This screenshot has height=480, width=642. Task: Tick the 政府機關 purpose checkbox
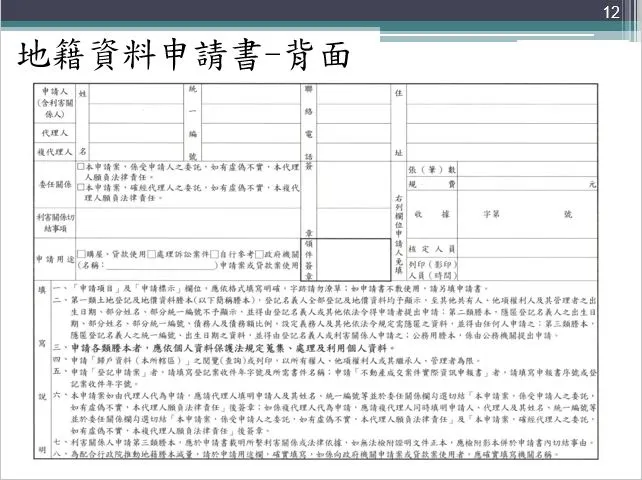pos(259,254)
